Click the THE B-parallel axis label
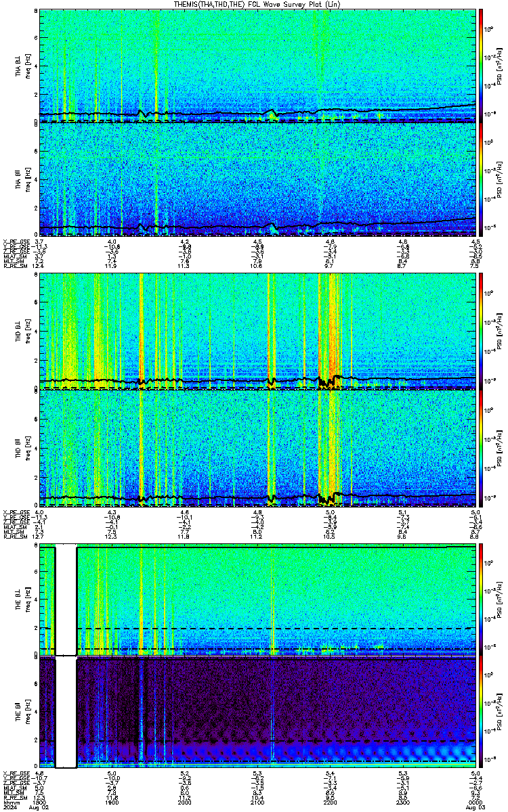 [x=19, y=711]
